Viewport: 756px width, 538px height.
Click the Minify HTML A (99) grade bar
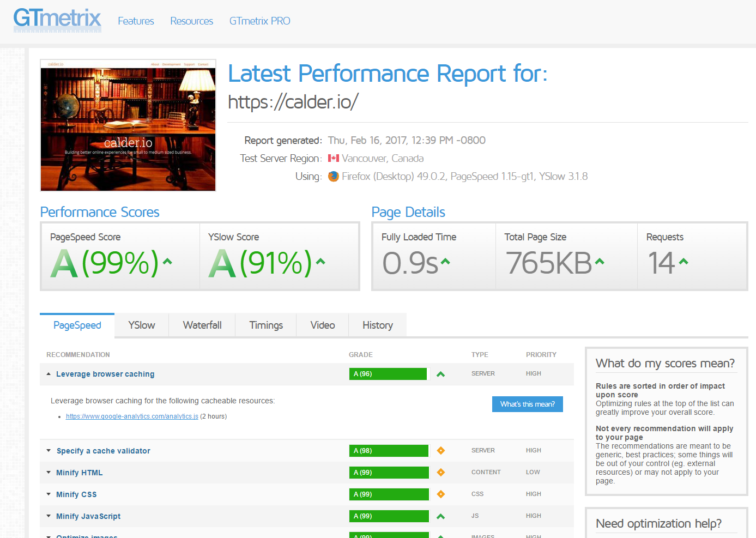(389, 473)
